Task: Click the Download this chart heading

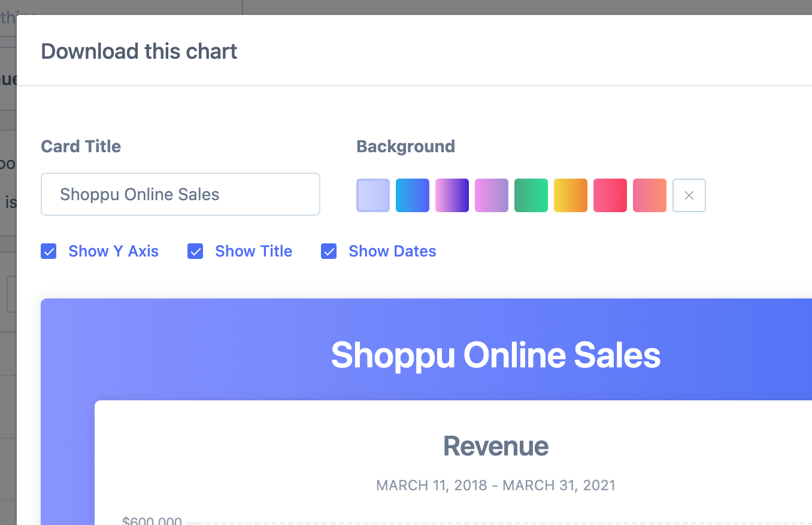Action: click(x=138, y=51)
